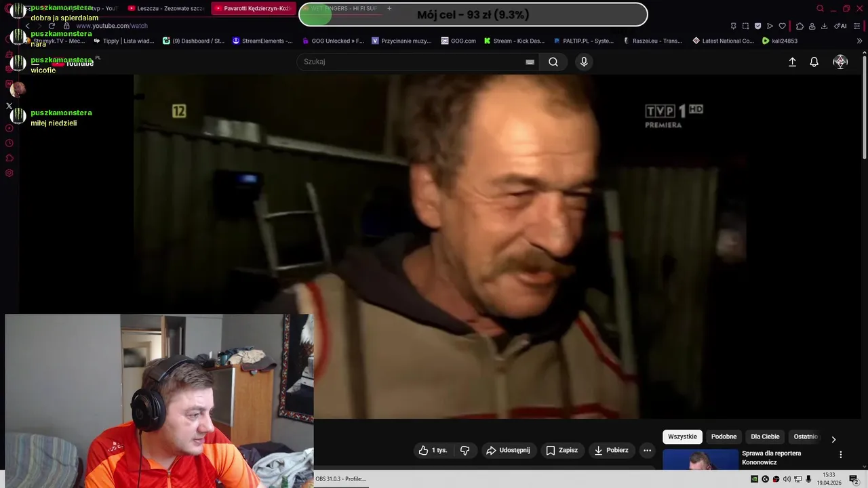Open the sidebar history clock icon
This screenshot has height=488, width=868.
9,143
